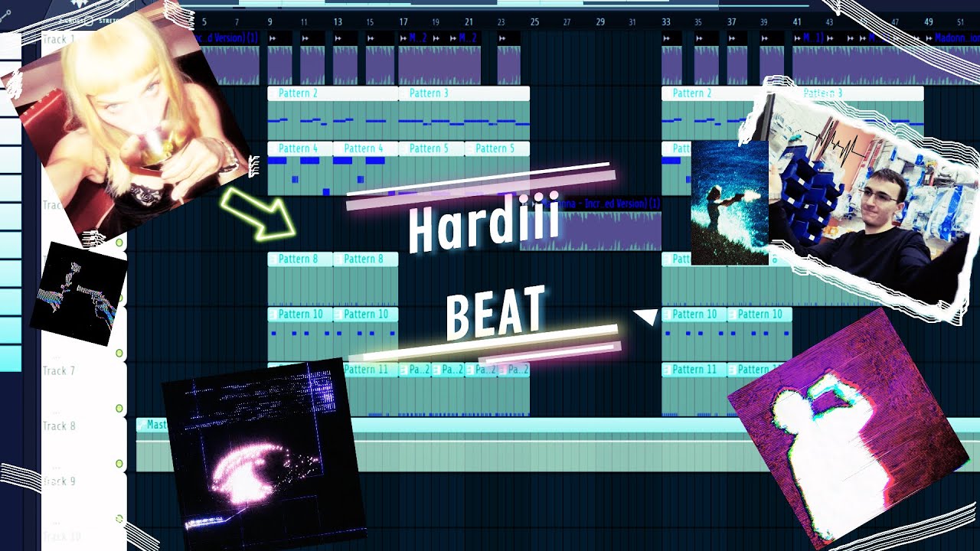Click audio clip arrow icon at bar 23
The image size is (980, 551).
[x=502, y=37]
